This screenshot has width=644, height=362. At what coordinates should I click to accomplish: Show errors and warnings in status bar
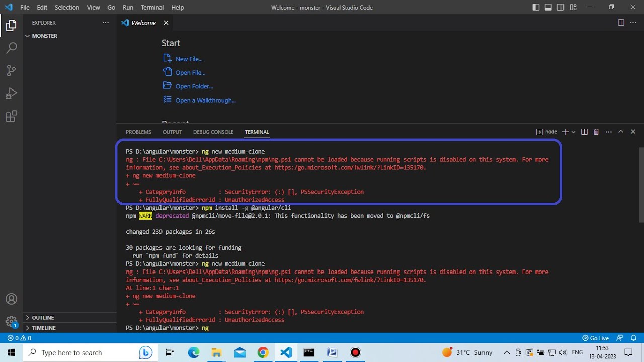click(20, 338)
